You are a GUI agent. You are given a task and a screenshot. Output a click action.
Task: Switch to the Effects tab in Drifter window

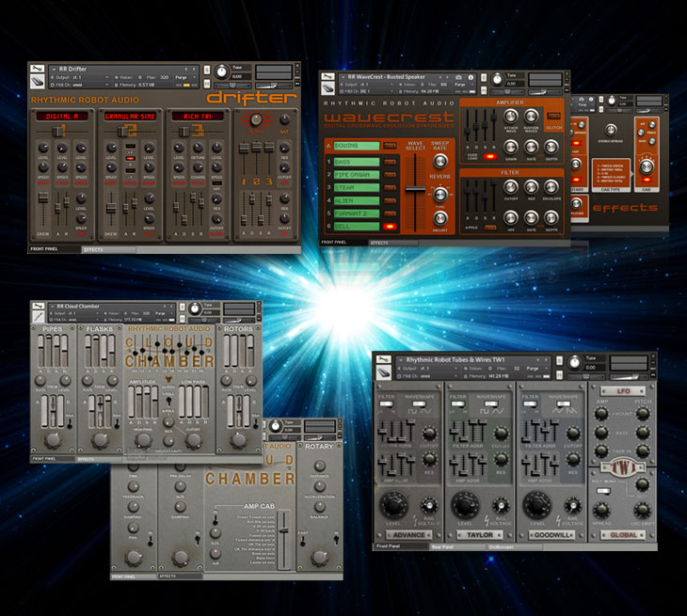click(108, 250)
